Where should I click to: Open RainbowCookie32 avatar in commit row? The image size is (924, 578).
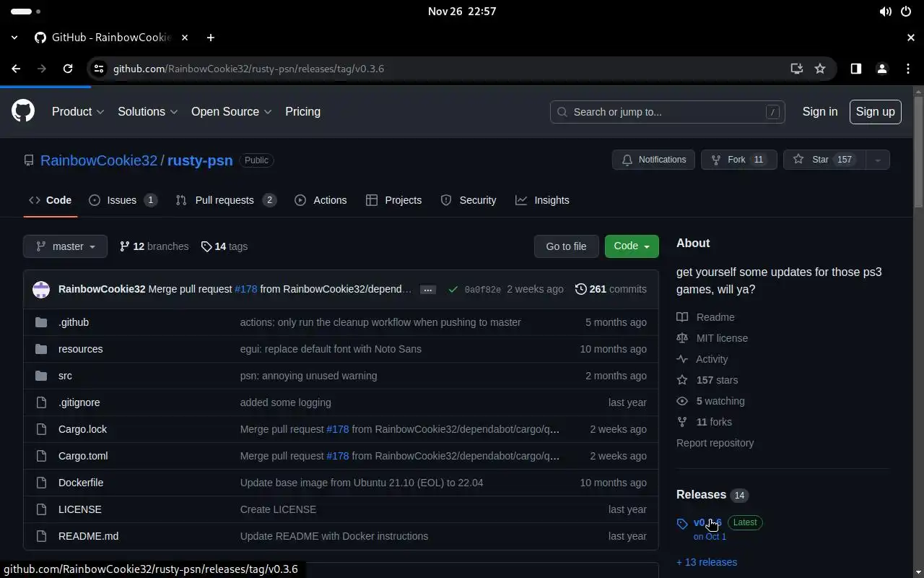41,289
